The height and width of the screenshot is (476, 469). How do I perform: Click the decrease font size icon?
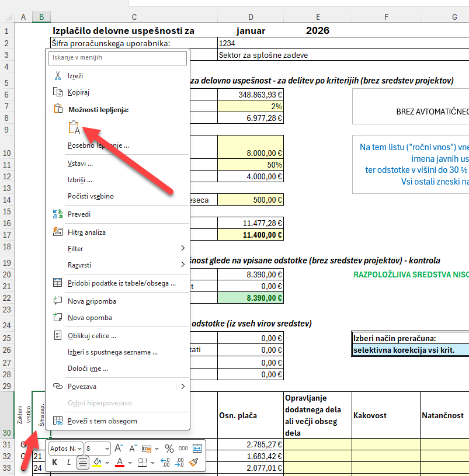(x=132, y=449)
